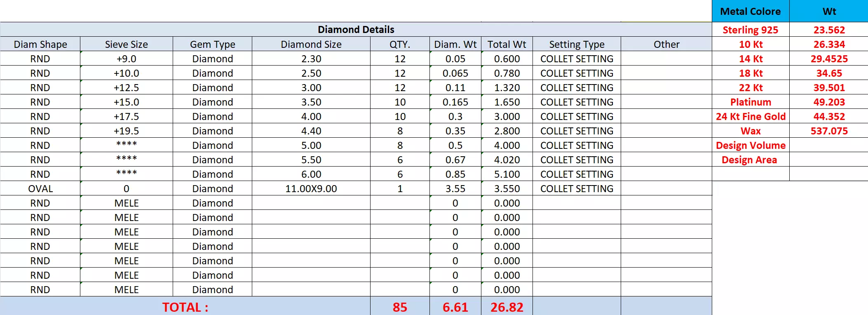This screenshot has height=315, width=868.
Task: Select diamond size cell 4.00
Action: 311,116
